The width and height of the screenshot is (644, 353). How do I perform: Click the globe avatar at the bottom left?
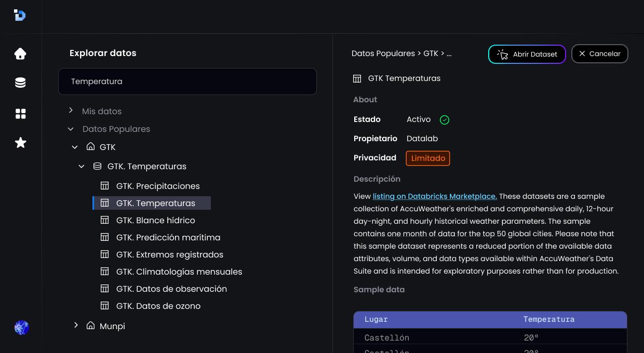tap(21, 328)
